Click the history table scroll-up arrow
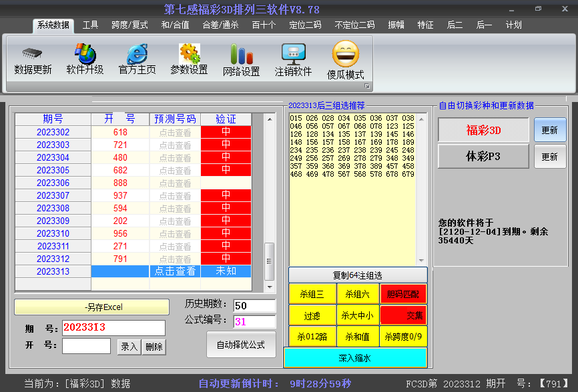This screenshot has width=578, height=392. tap(270, 119)
